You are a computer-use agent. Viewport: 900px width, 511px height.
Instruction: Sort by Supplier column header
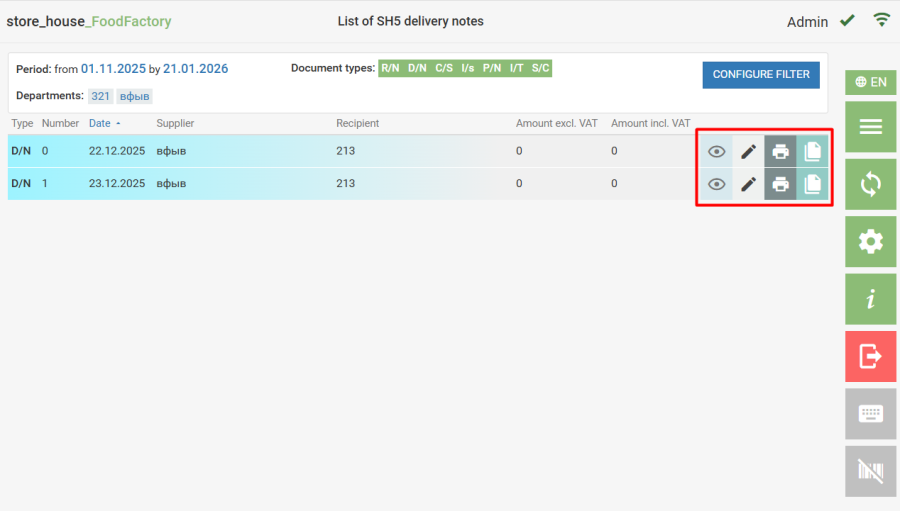click(175, 123)
